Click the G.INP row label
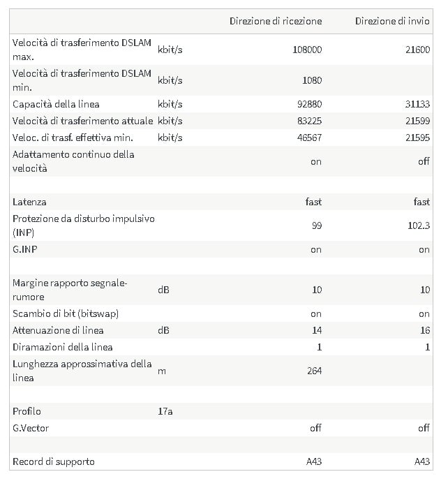 (x=25, y=249)
